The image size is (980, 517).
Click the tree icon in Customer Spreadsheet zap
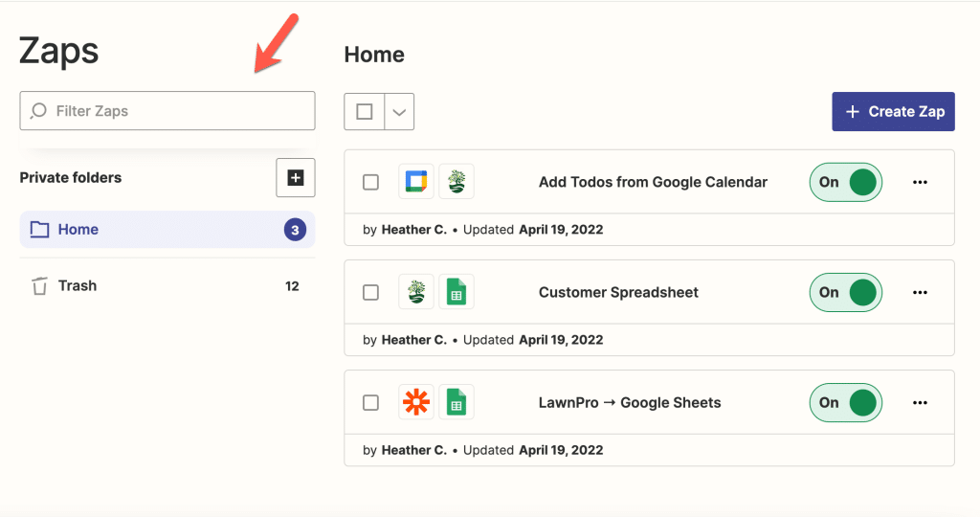pyautogui.click(x=416, y=292)
